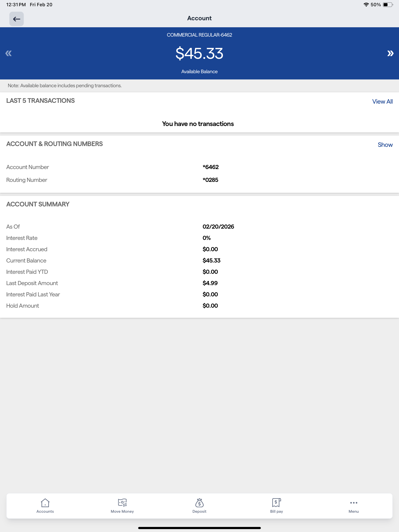Viewport: 399px width, 532px height.
Task: Tap the $45.33 available balance amount
Action: click(x=199, y=53)
